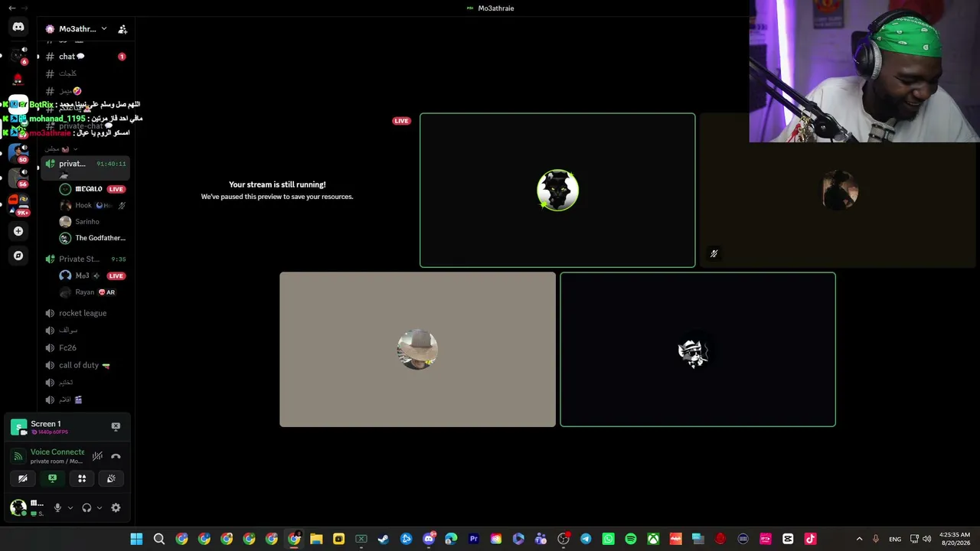The width and height of the screenshot is (980, 551).
Task: Toggle screen share button in voice panel
Action: [52, 478]
